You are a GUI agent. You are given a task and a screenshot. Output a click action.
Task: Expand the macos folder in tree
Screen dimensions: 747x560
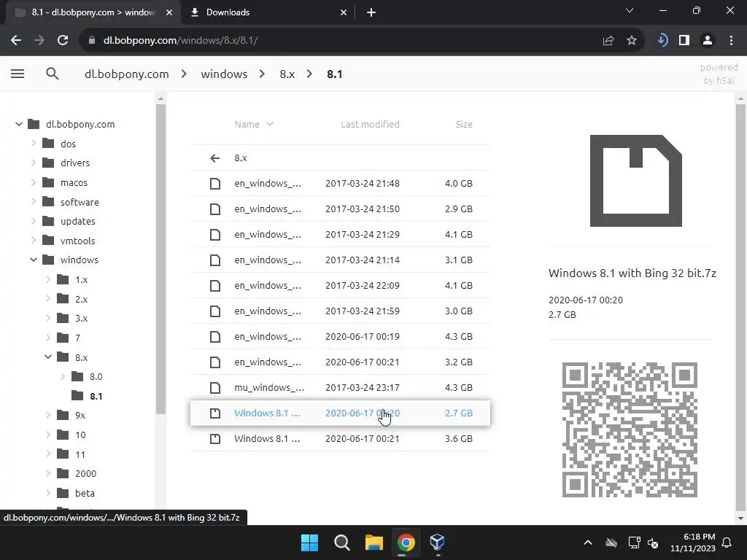point(34,182)
